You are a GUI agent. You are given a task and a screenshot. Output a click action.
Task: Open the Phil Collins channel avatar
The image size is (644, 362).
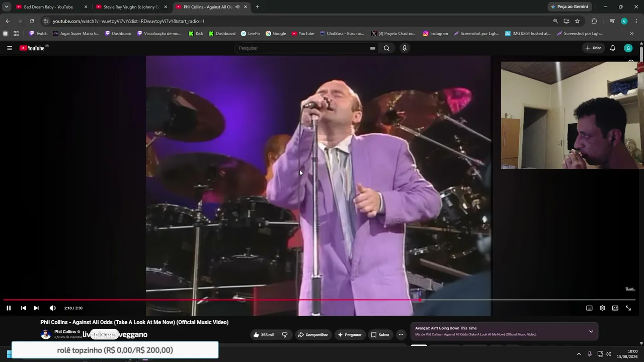coord(46,334)
